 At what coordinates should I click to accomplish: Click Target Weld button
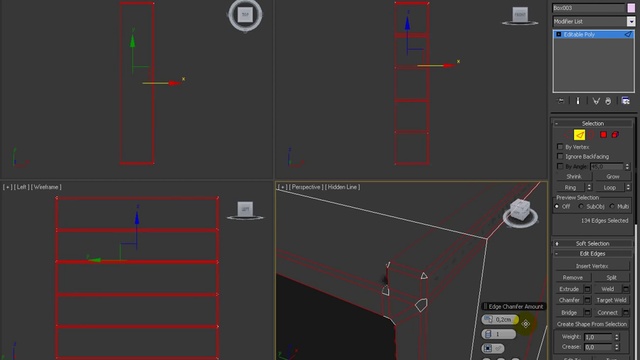coord(611,300)
